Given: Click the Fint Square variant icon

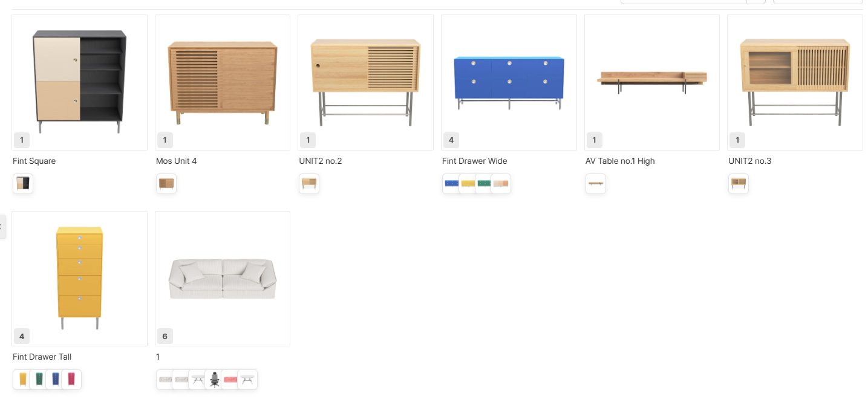Looking at the screenshot, I should [x=23, y=184].
